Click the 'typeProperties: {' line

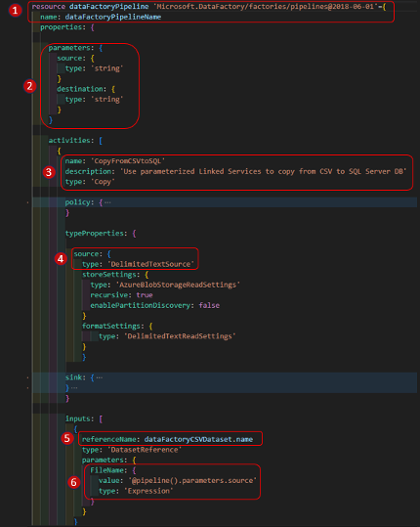coord(101,234)
